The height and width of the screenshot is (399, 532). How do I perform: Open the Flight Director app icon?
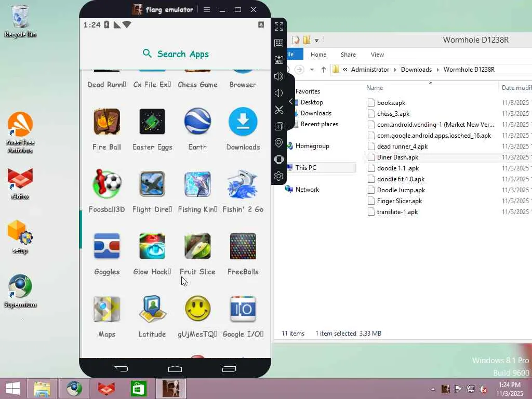click(152, 184)
